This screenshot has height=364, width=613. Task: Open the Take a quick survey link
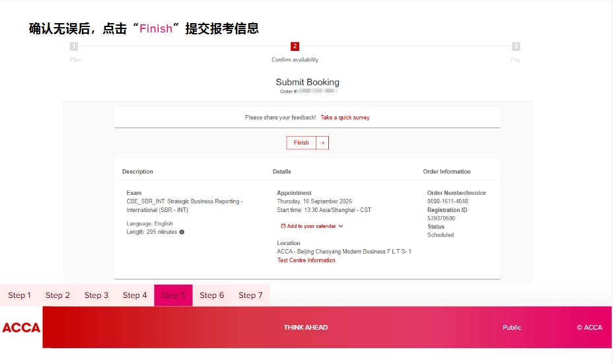tap(345, 118)
